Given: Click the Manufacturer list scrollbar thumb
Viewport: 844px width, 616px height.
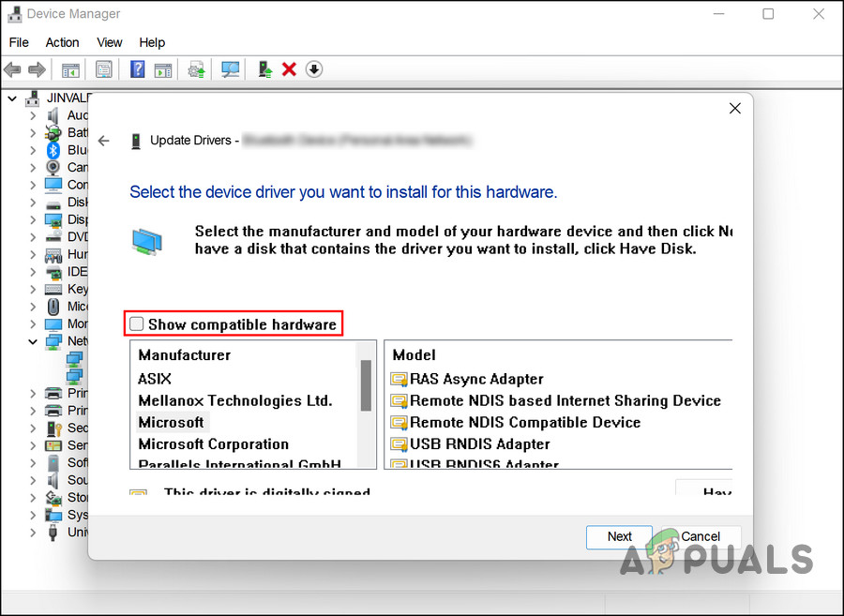Looking at the screenshot, I should (x=366, y=385).
